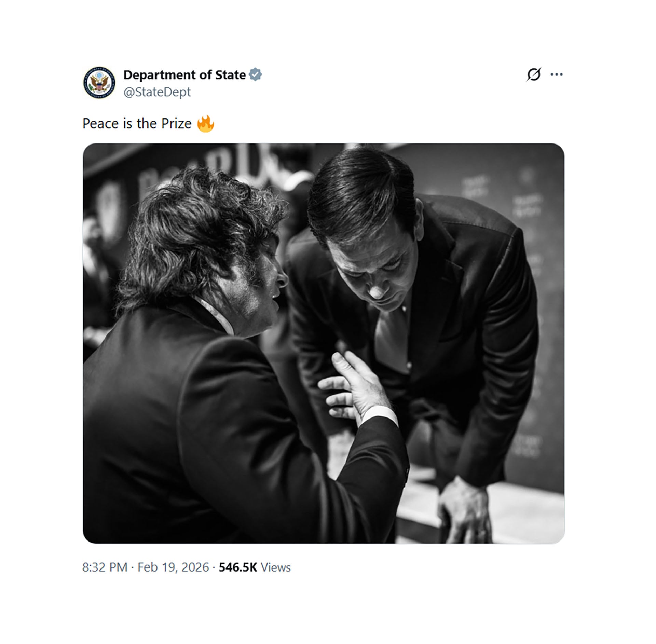
Task: Click the fire emoji in the tweet text
Action: 206,124
